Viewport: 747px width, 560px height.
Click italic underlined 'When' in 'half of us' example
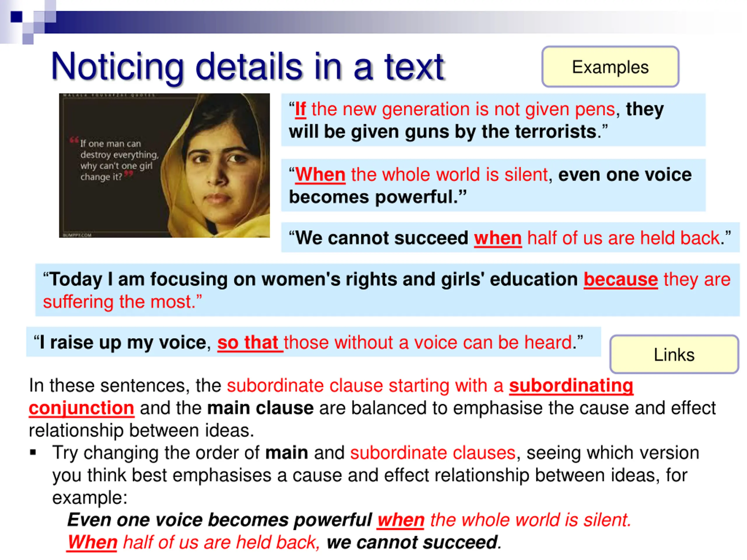pos(92,543)
